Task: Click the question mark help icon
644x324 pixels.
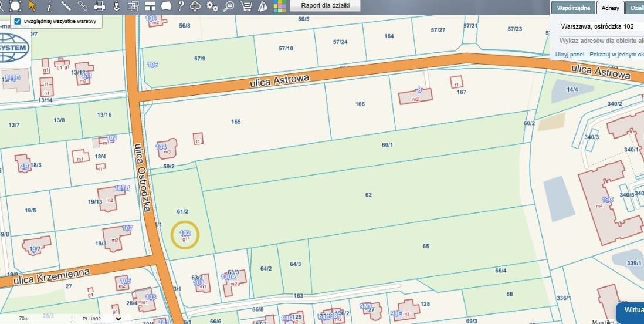Action: pyautogui.click(x=181, y=6)
